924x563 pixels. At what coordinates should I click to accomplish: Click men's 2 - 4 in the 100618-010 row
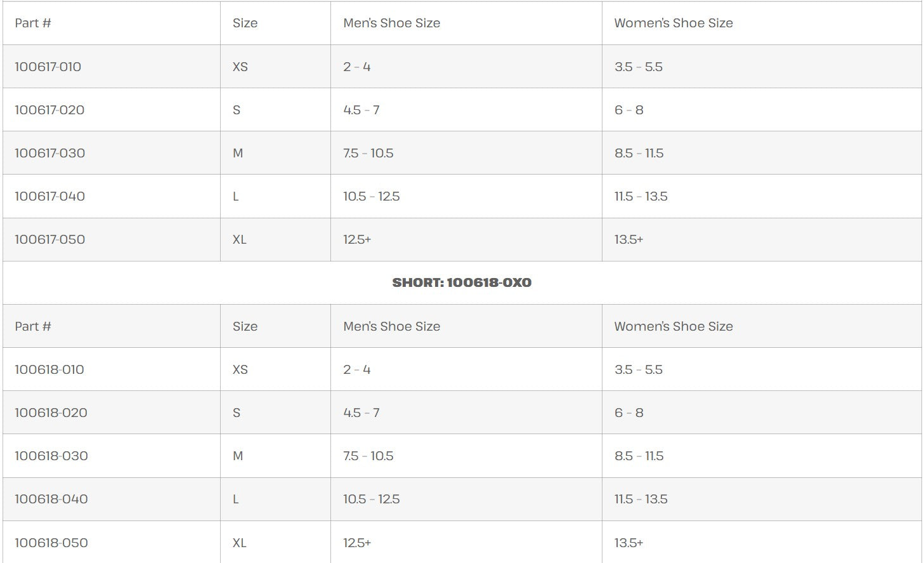pyautogui.click(x=357, y=369)
